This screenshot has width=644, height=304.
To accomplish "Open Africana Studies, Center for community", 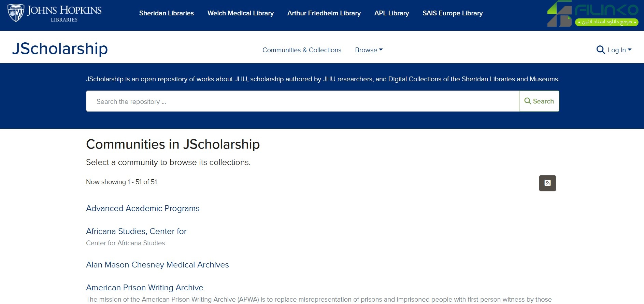I will (x=136, y=231).
